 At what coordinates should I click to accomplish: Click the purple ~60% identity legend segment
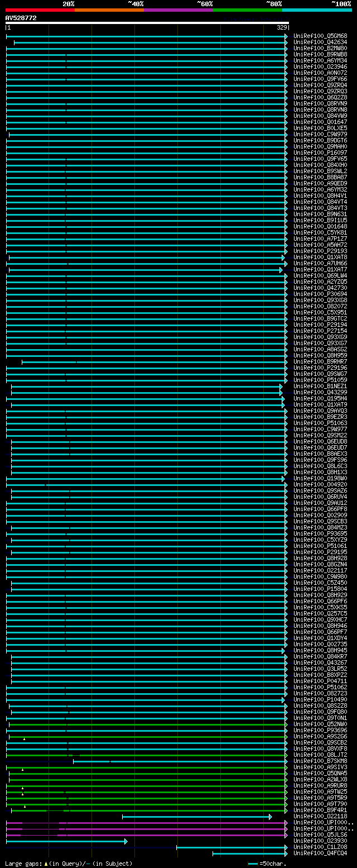click(178, 10)
